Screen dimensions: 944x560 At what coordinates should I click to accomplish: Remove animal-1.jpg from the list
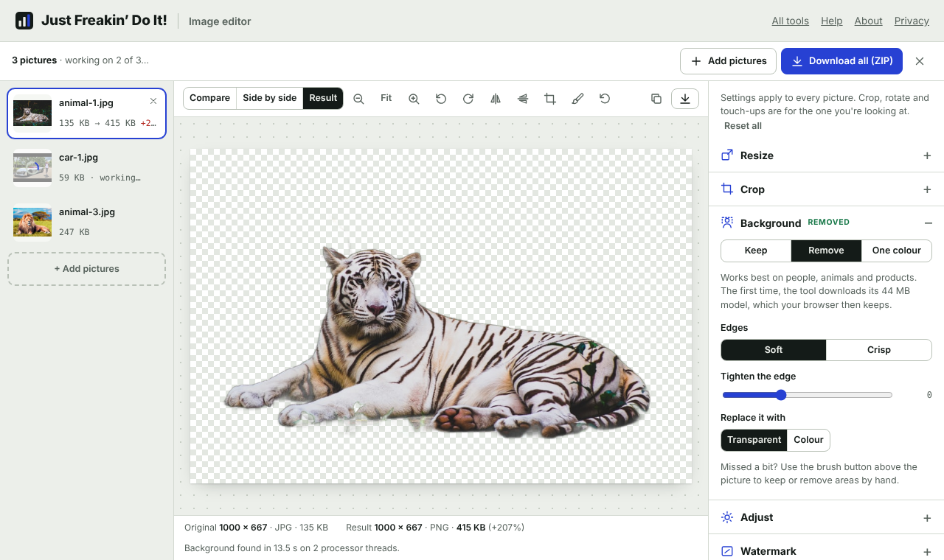point(153,101)
